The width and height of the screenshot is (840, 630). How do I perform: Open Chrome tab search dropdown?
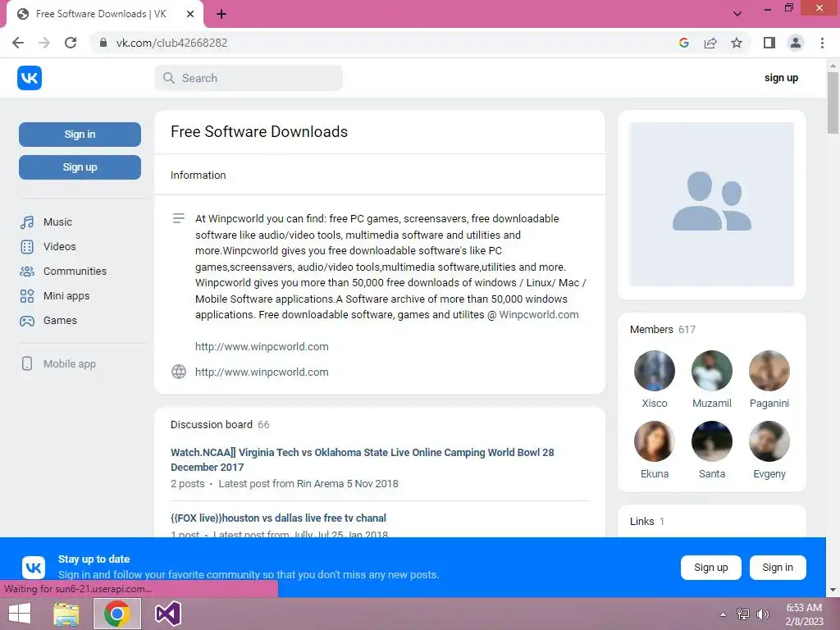point(737,14)
